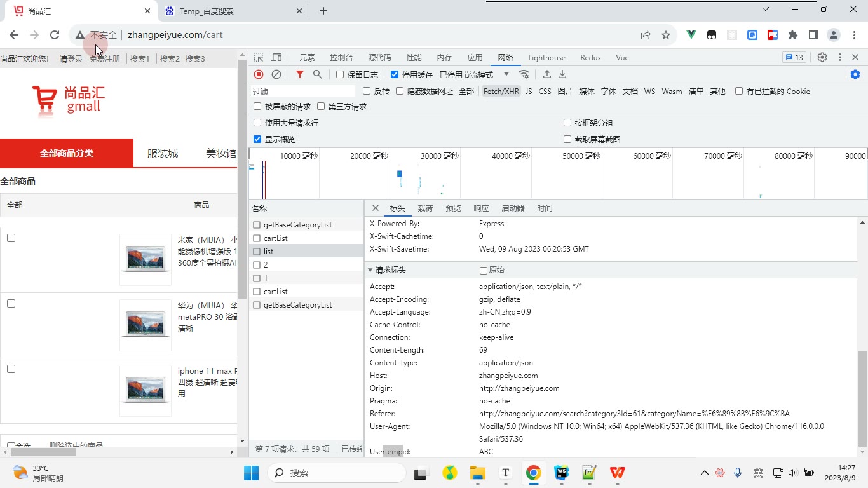Disable the 显示概览 checkbox

tap(257, 139)
